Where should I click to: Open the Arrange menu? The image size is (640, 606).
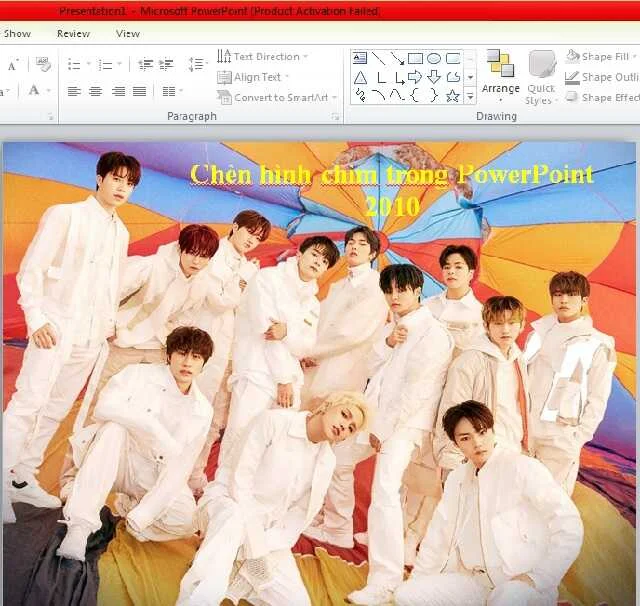(x=500, y=77)
